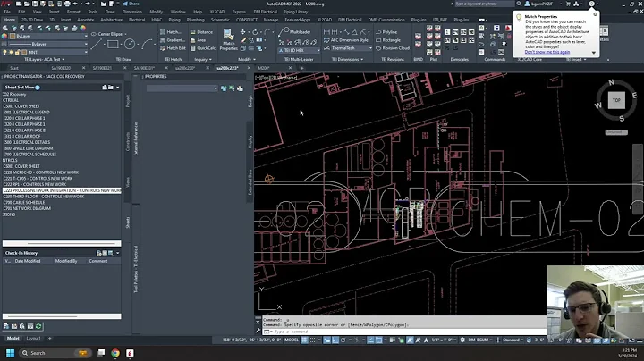The image size is (644, 361).
Task: Toggle the MNT layer lock icon
Action: point(17,52)
